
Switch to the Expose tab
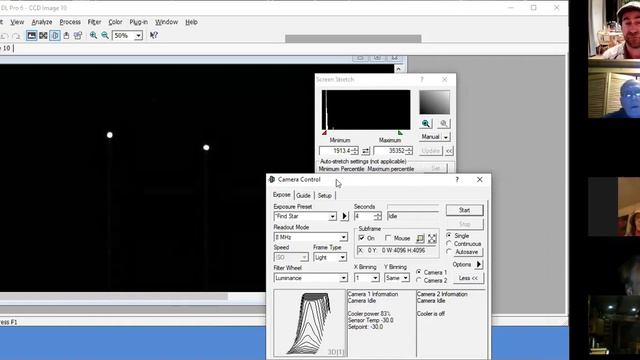click(282, 195)
